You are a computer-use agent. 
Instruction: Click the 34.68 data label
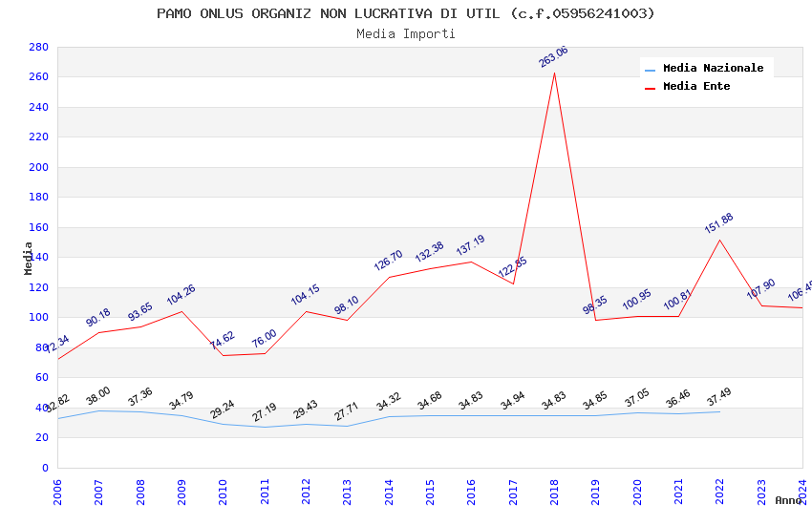click(429, 400)
